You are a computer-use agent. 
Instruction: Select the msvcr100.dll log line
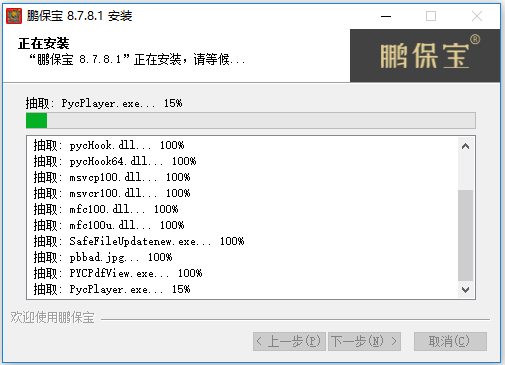pyautogui.click(x=112, y=193)
